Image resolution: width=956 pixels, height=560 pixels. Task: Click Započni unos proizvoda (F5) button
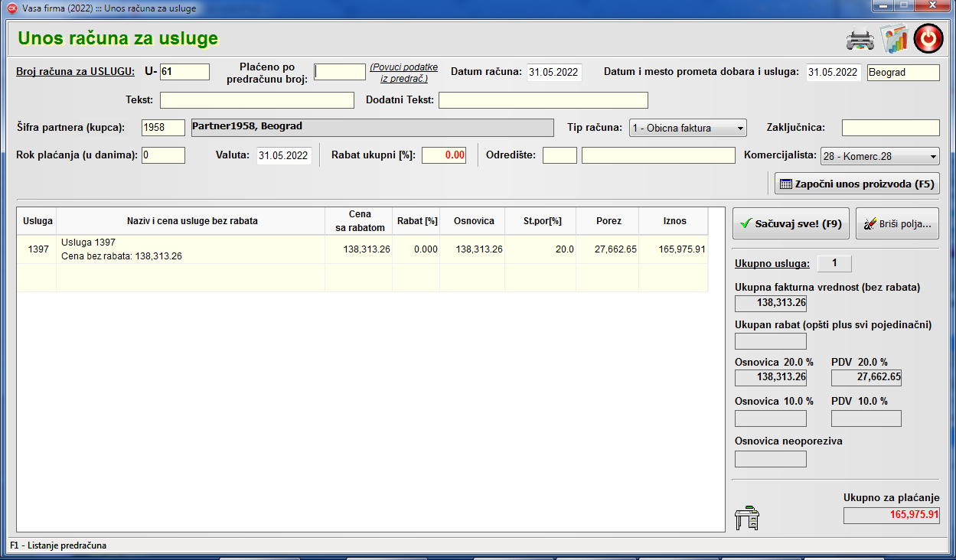(x=856, y=184)
